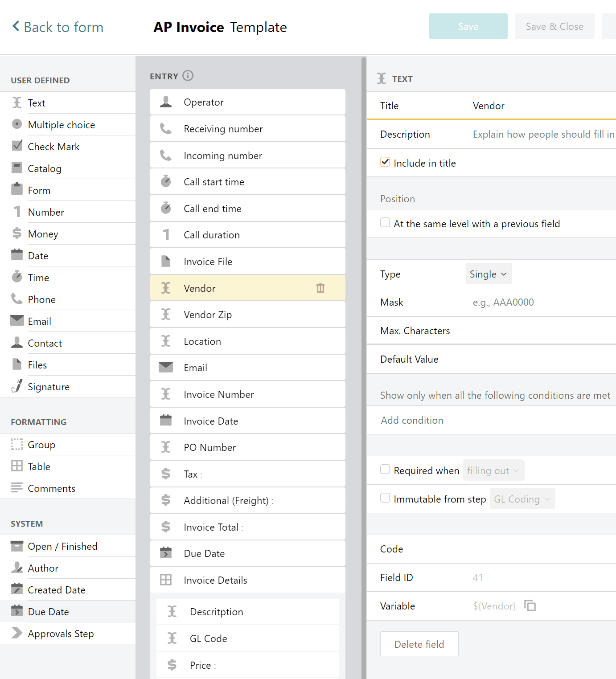The width and height of the screenshot is (616, 679).
Task: Add a Money field
Action: (43, 233)
